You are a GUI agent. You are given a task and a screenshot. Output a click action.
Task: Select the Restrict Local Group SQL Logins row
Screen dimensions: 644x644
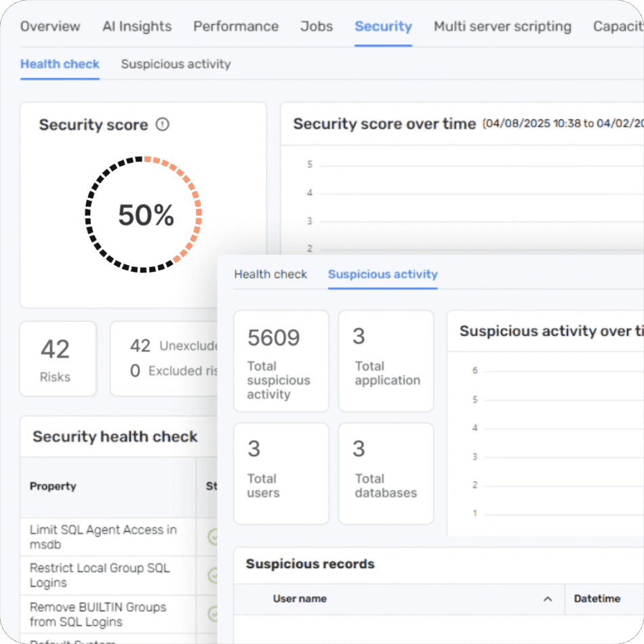click(x=119, y=576)
